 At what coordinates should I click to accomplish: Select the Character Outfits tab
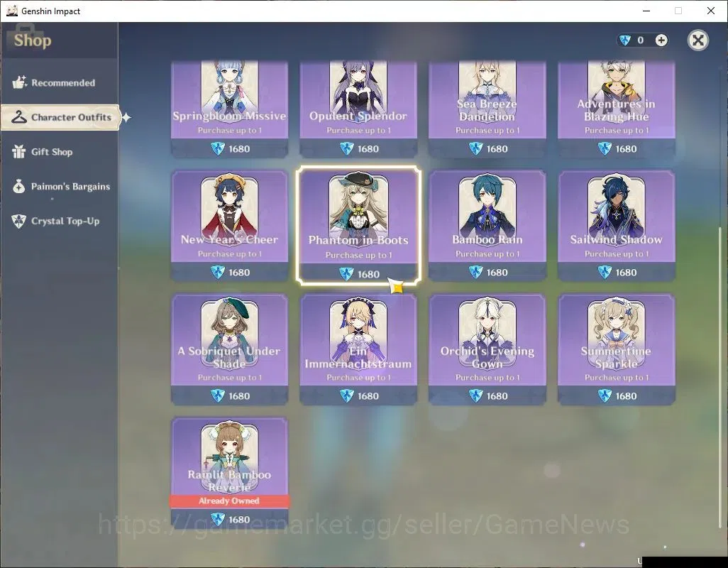(x=60, y=117)
